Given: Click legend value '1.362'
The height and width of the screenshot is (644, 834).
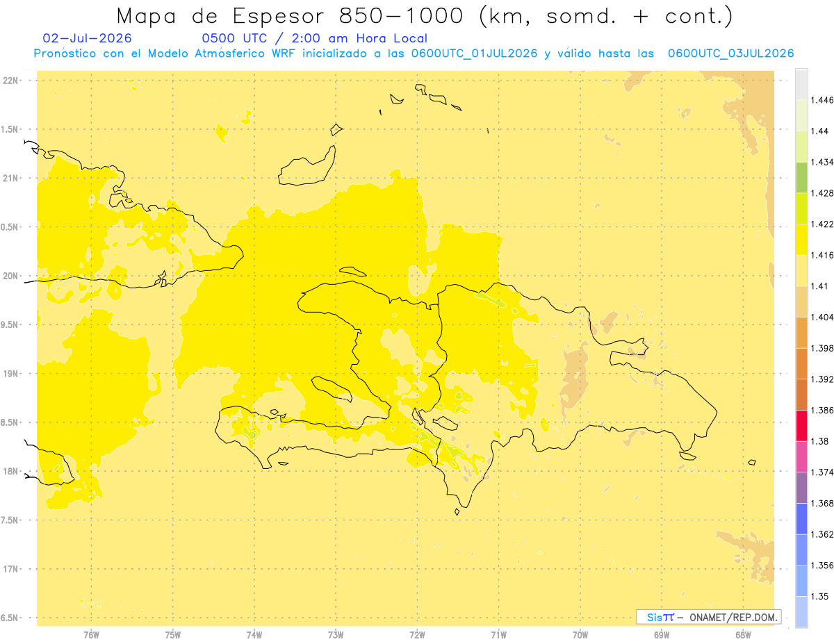Looking at the screenshot, I should tap(822, 534).
